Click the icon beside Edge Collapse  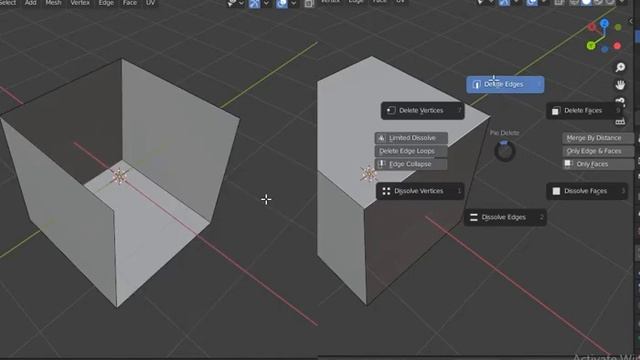[381, 164]
